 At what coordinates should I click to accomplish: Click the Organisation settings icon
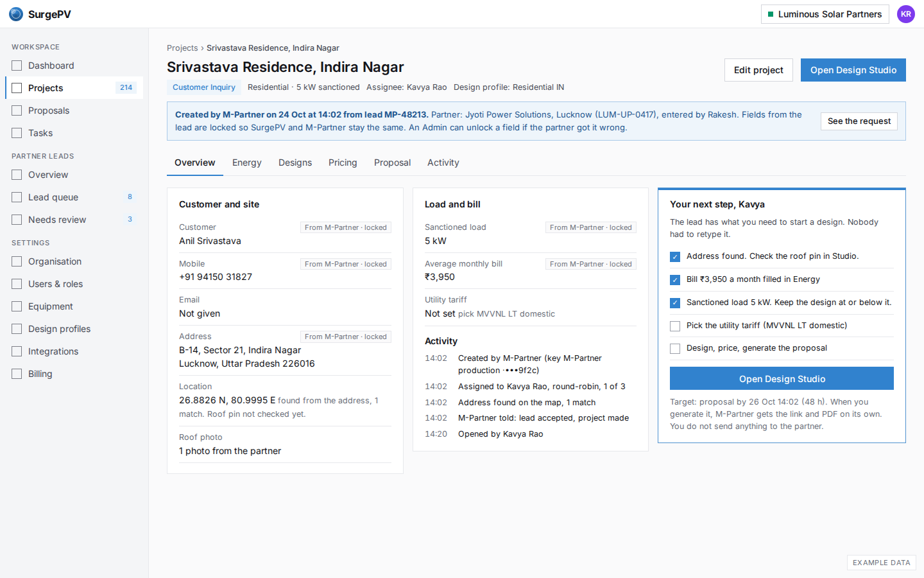(17, 261)
